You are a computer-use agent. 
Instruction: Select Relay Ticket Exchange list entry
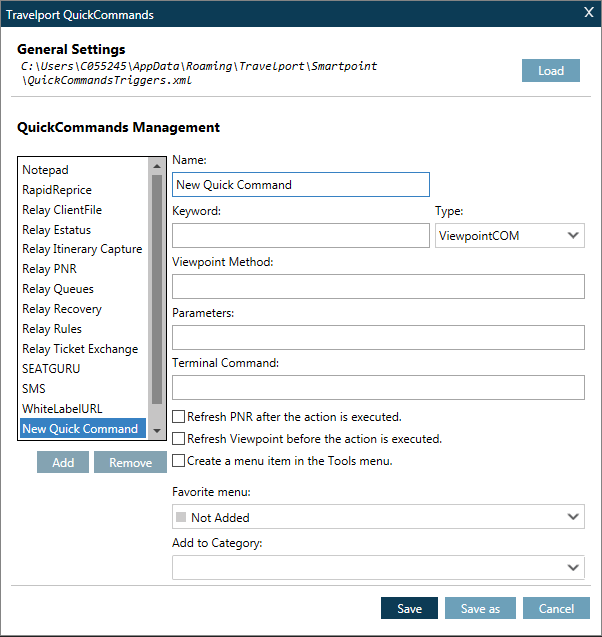[80, 349]
